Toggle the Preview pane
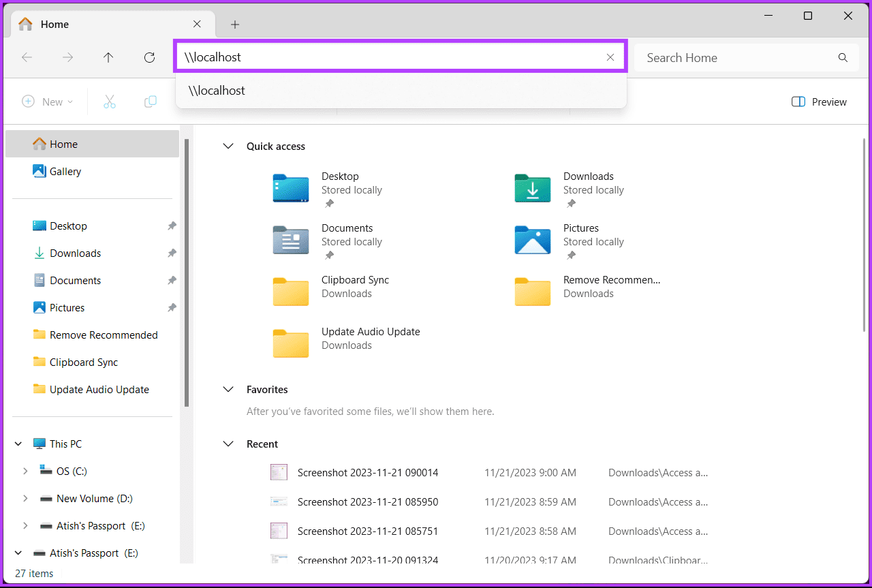Image resolution: width=872 pixels, height=588 pixels. [819, 102]
